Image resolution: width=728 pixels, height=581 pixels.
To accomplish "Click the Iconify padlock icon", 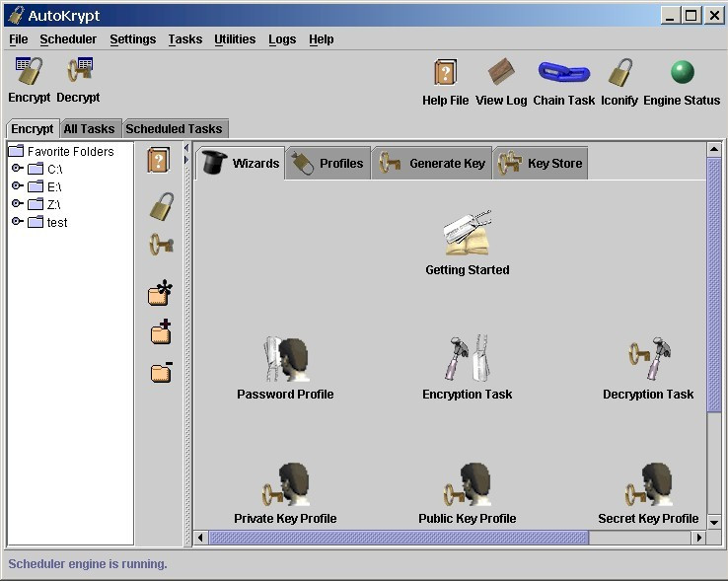I will (619, 72).
